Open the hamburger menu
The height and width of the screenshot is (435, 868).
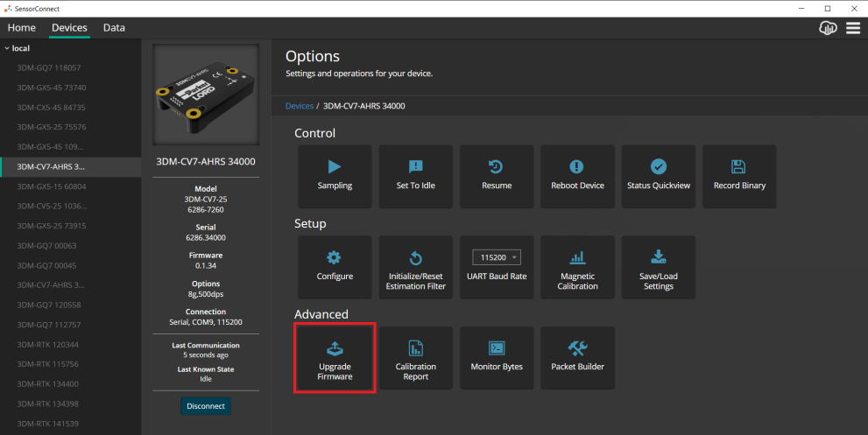[x=853, y=28]
